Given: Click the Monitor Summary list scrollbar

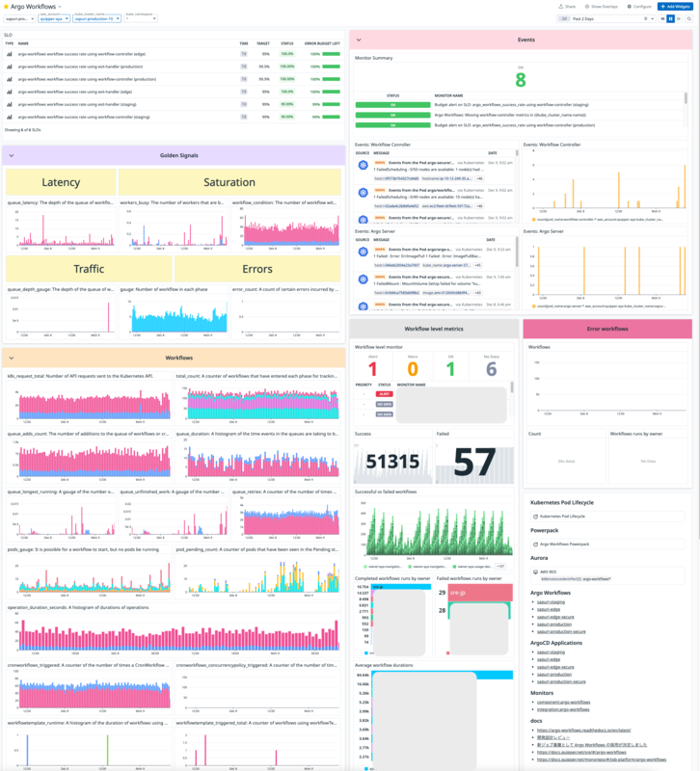Looking at the screenshot, I should coord(686,98).
